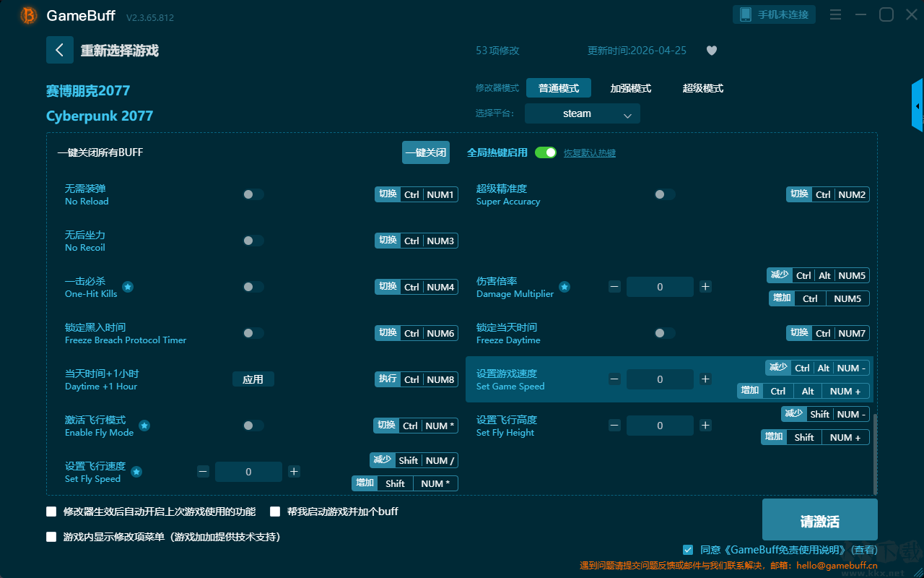The height and width of the screenshot is (578, 924).
Task: Click Damage Multiplier decrease hotkey Ctrl Alt NUM5
Action: pyautogui.click(x=818, y=275)
